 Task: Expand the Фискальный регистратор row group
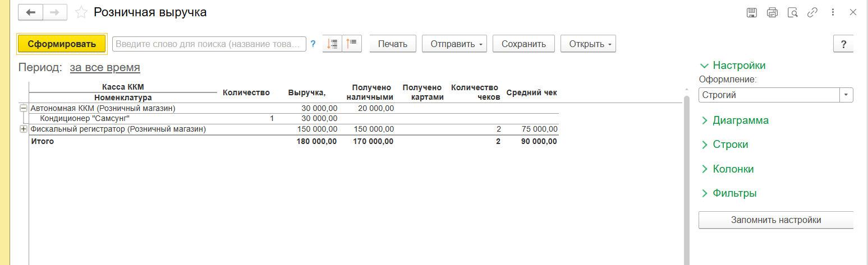23,129
